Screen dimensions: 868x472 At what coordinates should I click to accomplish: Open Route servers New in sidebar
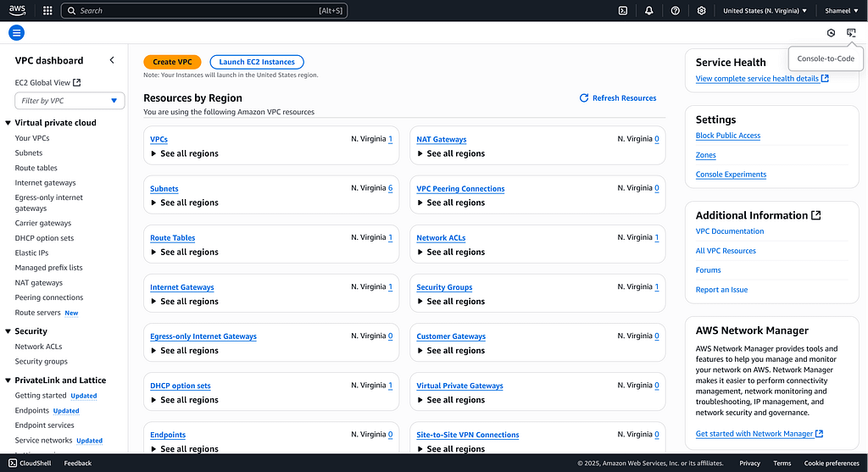coord(47,313)
